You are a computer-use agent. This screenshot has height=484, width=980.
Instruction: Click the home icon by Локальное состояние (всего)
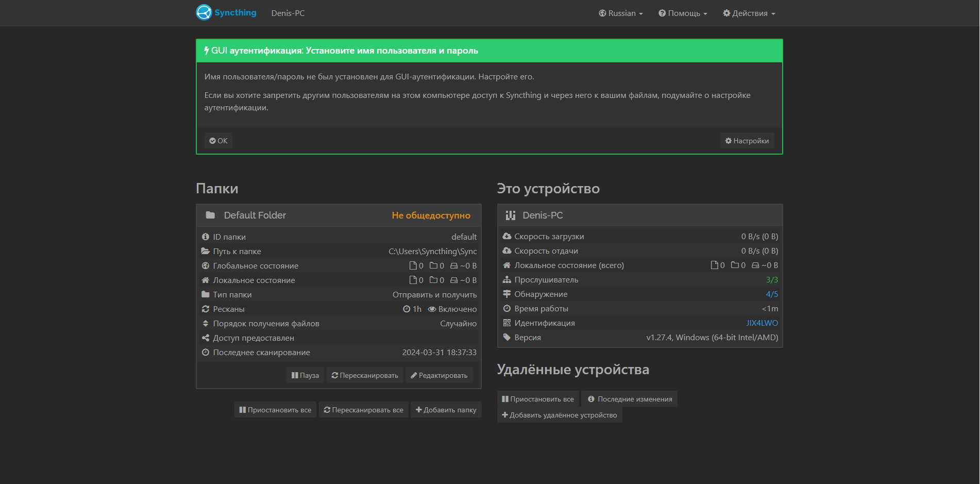507,265
